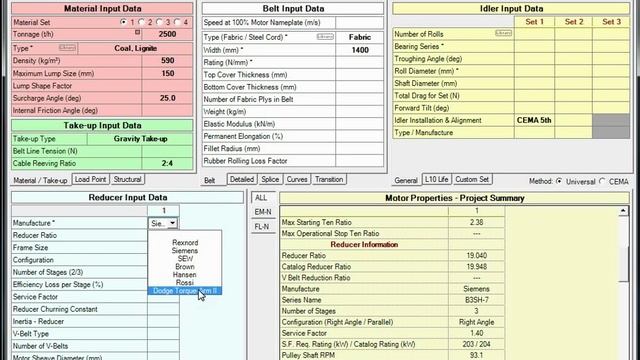Viewport: 640px width, 360px height.
Task: Open the belt Type Library button
Action: (325, 37)
